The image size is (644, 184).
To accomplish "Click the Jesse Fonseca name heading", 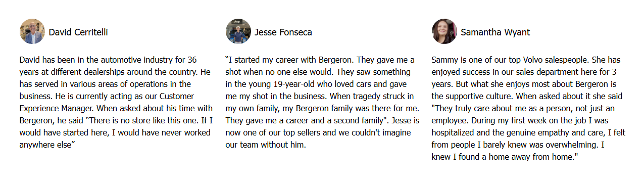I will point(283,32).
